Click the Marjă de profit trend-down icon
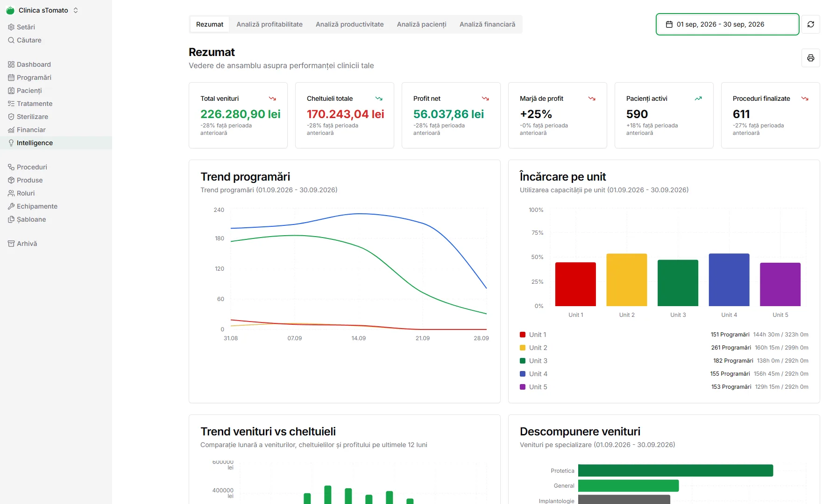This screenshot has height=504, width=836. [x=592, y=98]
